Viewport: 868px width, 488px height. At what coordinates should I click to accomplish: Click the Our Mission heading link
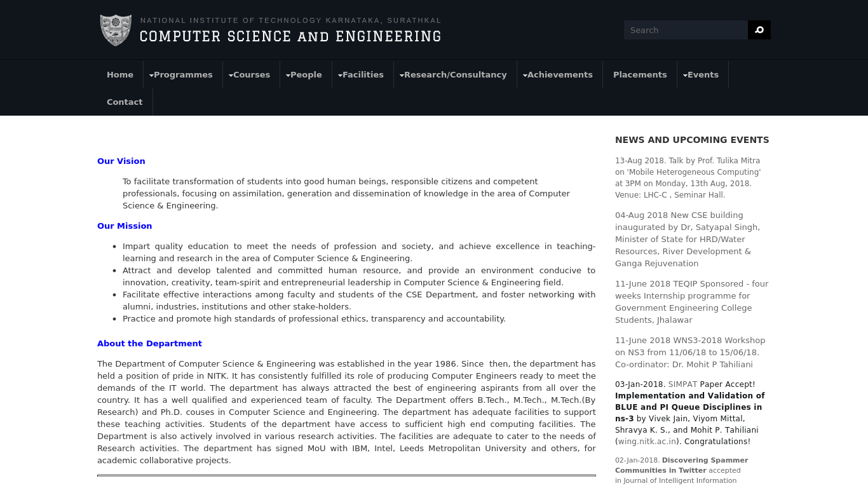click(x=124, y=226)
